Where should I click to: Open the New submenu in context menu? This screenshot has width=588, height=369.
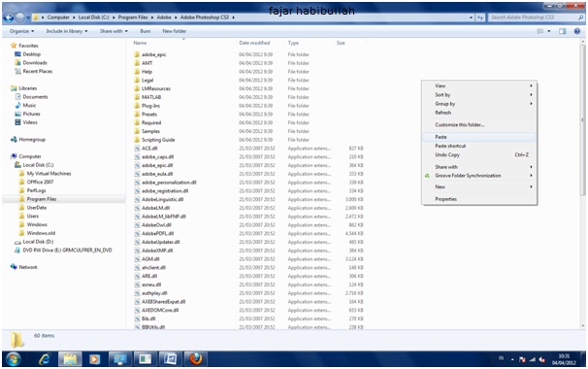coord(479,186)
